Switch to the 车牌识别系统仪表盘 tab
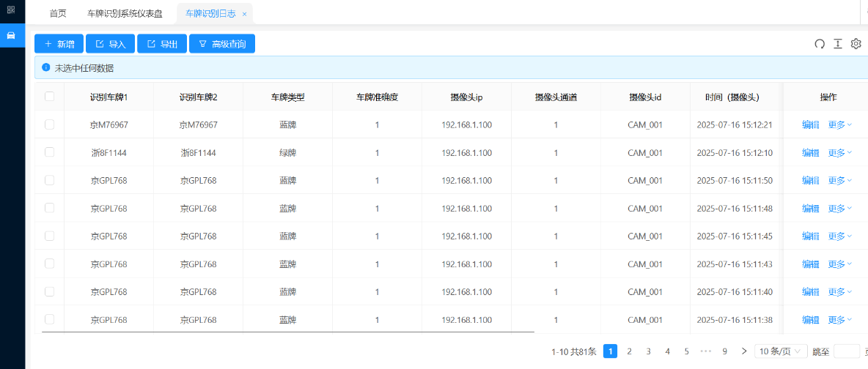868x369 pixels. pyautogui.click(x=125, y=14)
